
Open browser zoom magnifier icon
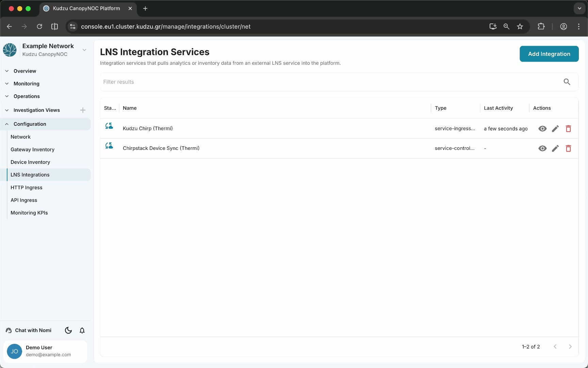506,27
